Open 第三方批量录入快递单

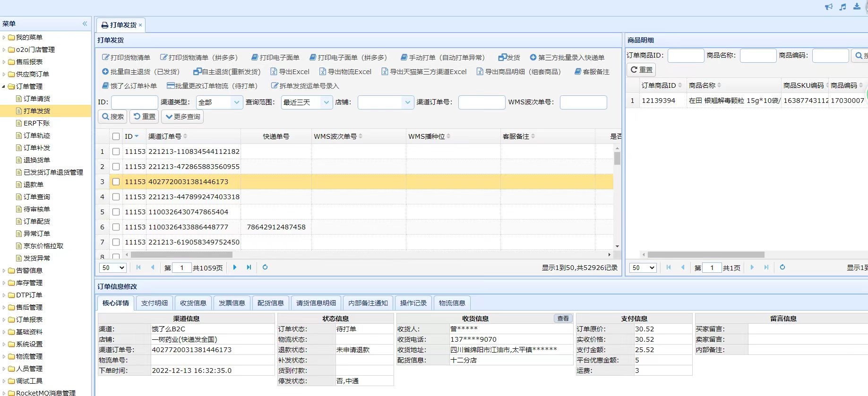(x=567, y=58)
